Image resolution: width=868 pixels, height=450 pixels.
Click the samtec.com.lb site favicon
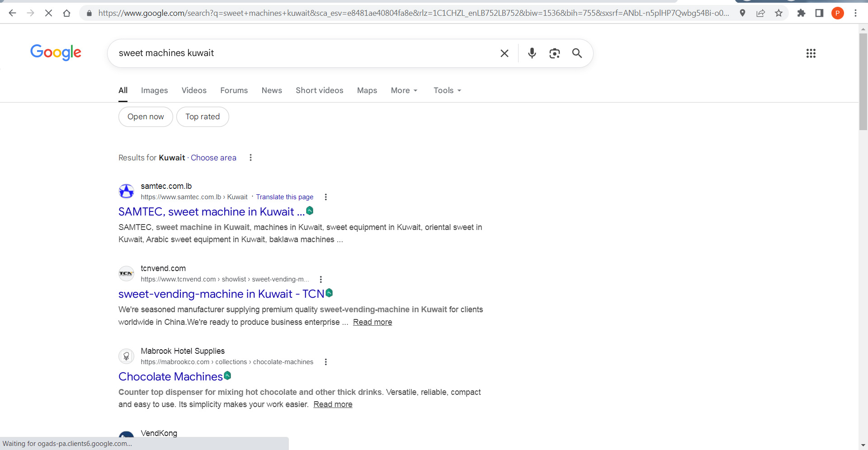126,191
